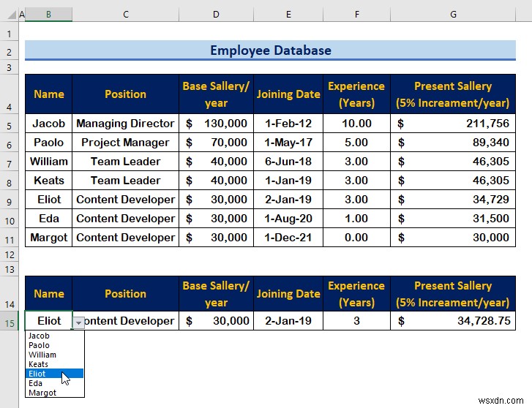Click lookup experience value 3 in row 15

tap(356, 320)
